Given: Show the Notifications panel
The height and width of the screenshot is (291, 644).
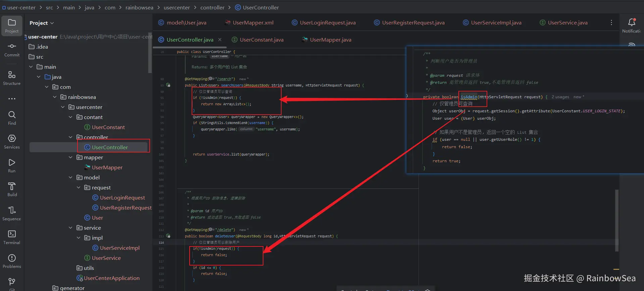Looking at the screenshot, I should point(632,25).
